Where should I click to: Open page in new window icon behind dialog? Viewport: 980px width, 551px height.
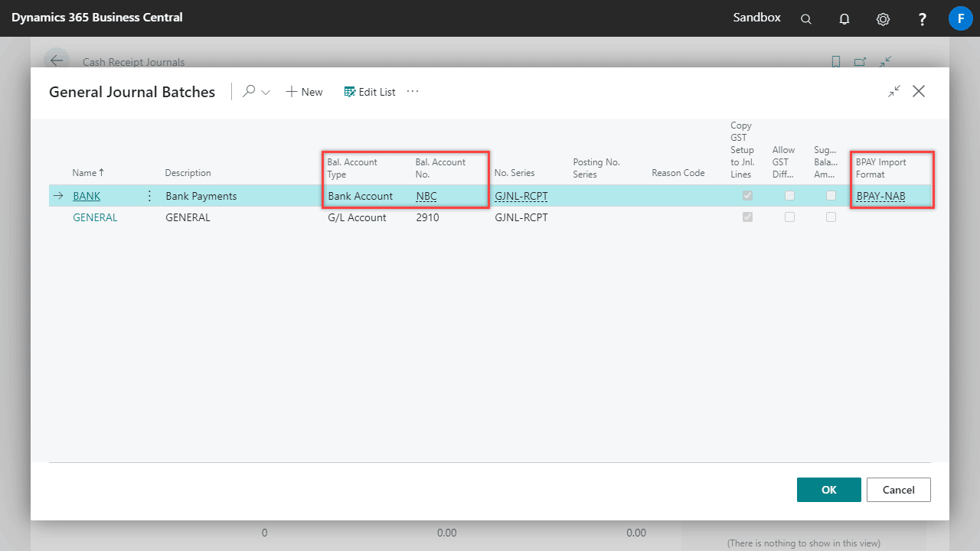pos(860,62)
